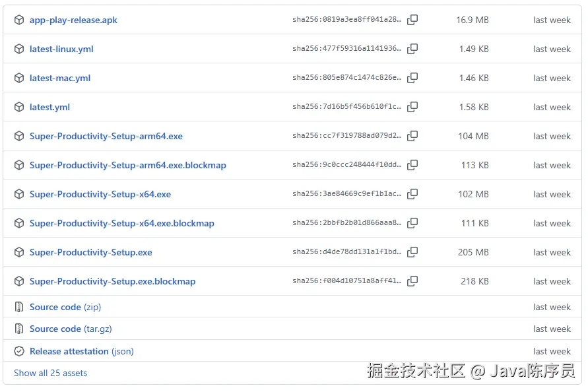Image resolution: width=588 pixels, height=392 pixels.
Task: Open Release attestation (json)
Action: pyautogui.click(x=82, y=352)
